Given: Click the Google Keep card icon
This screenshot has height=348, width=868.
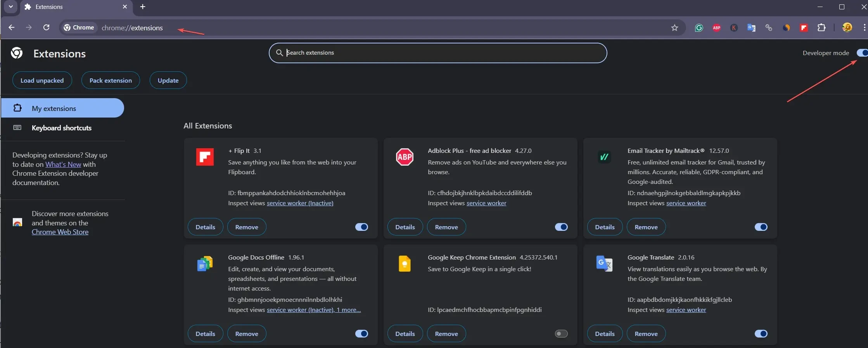Looking at the screenshot, I should [405, 264].
